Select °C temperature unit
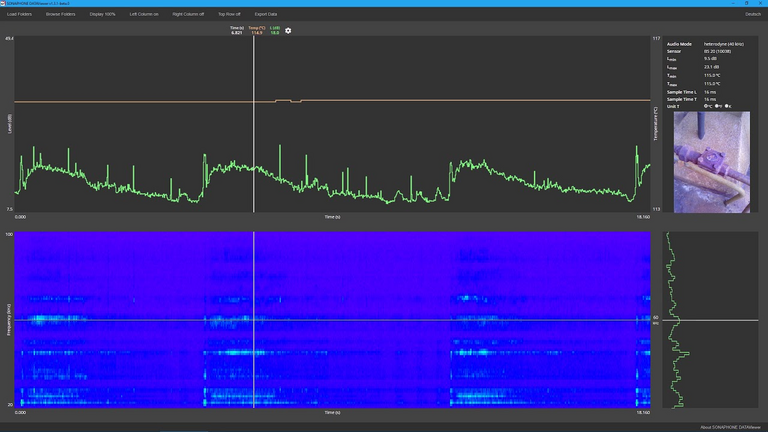 [x=707, y=106]
